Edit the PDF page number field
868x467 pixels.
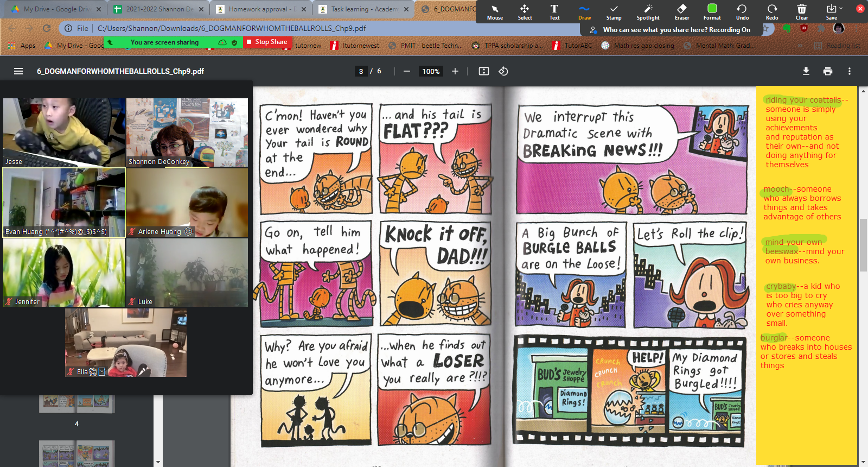(361, 71)
